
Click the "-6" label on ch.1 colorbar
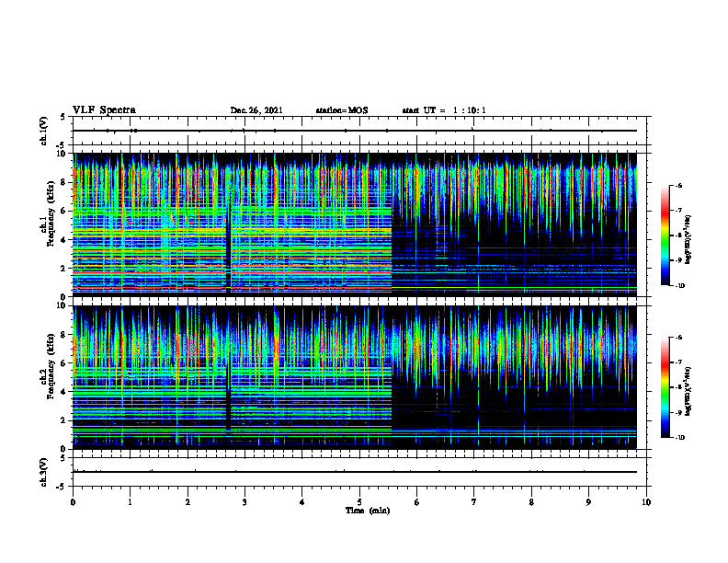click(x=679, y=185)
